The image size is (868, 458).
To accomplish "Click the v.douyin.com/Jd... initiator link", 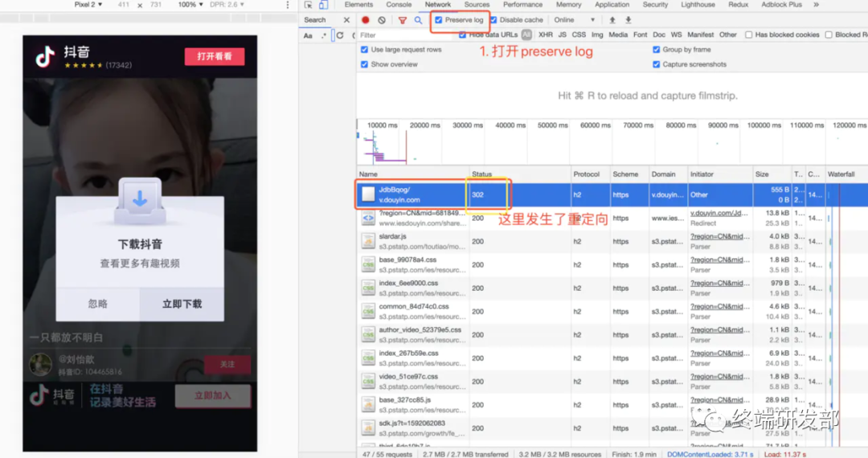I will (x=719, y=213).
